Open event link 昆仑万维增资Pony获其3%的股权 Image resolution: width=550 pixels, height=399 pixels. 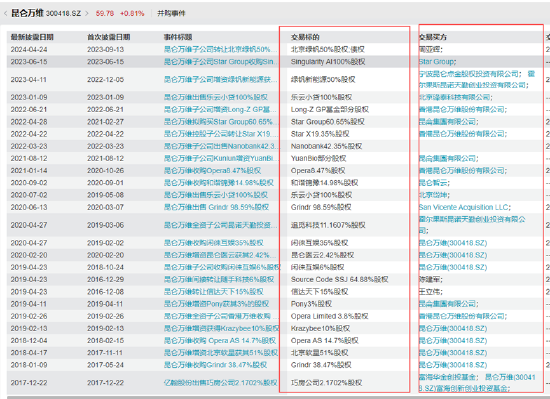216,304
